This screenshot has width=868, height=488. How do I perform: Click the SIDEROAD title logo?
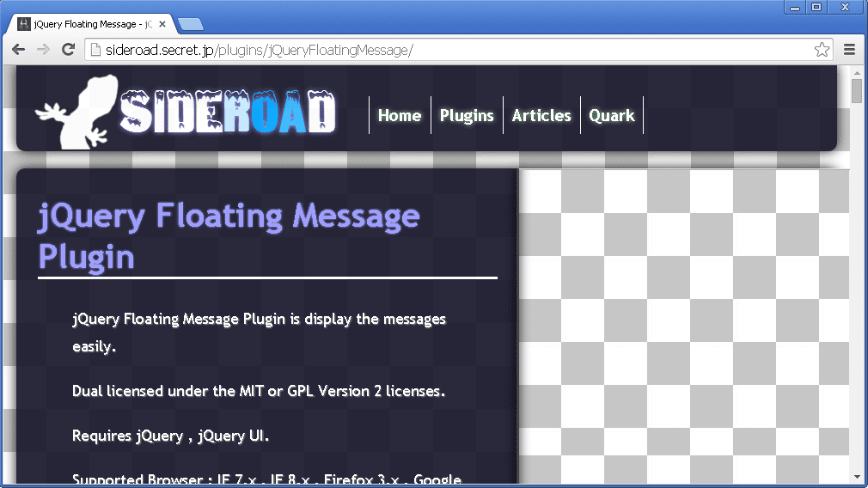228,112
